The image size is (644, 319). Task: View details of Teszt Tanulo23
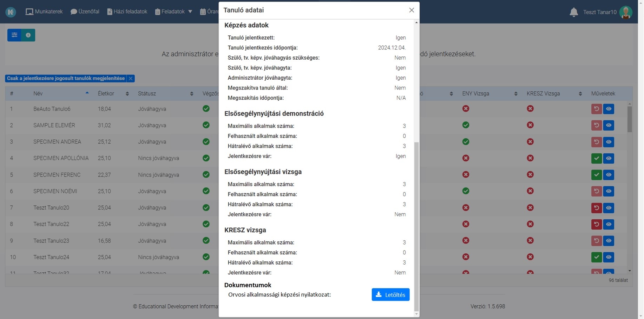pyautogui.click(x=609, y=241)
